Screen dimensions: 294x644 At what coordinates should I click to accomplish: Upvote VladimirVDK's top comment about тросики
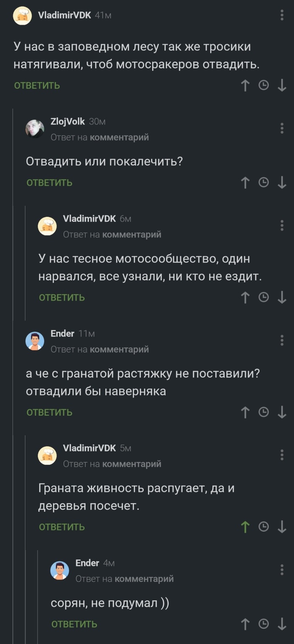coord(245,85)
